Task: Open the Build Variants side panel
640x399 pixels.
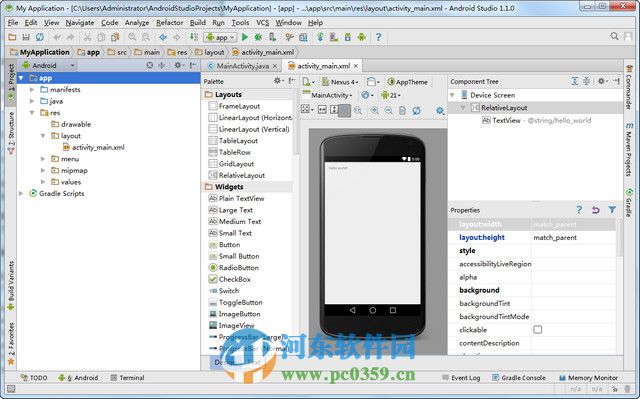Action: [11, 286]
